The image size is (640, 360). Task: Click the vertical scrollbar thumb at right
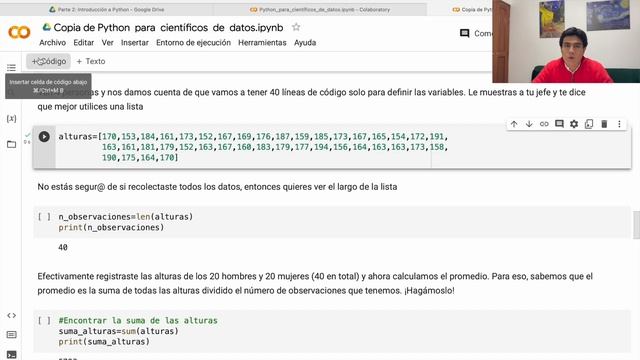636,225
